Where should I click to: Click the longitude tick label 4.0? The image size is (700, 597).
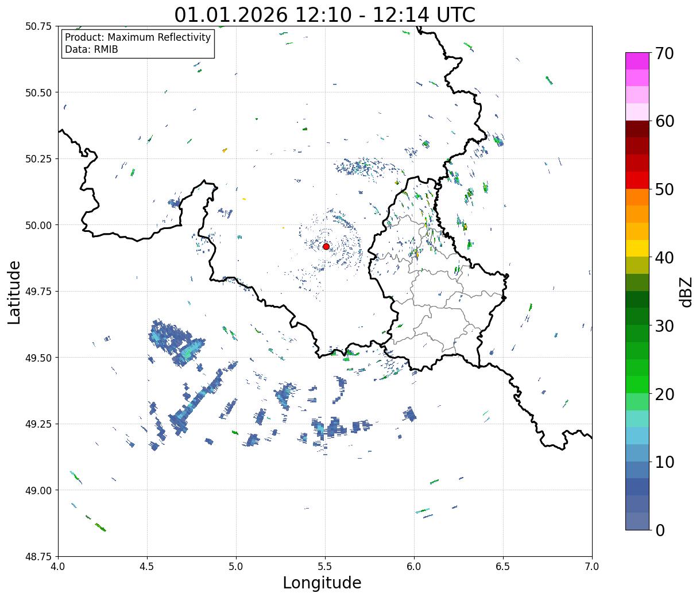(x=58, y=567)
